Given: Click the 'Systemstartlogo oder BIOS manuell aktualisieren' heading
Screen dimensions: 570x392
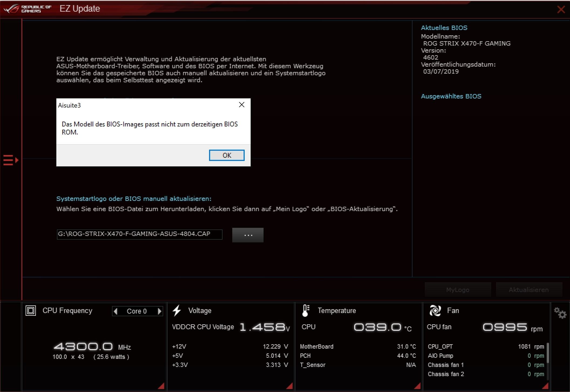Looking at the screenshot, I should point(134,199).
